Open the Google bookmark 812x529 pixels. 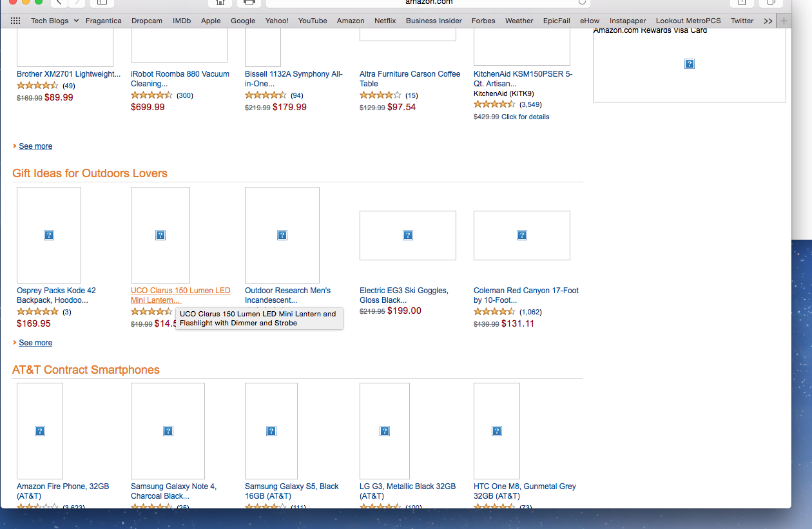click(243, 21)
